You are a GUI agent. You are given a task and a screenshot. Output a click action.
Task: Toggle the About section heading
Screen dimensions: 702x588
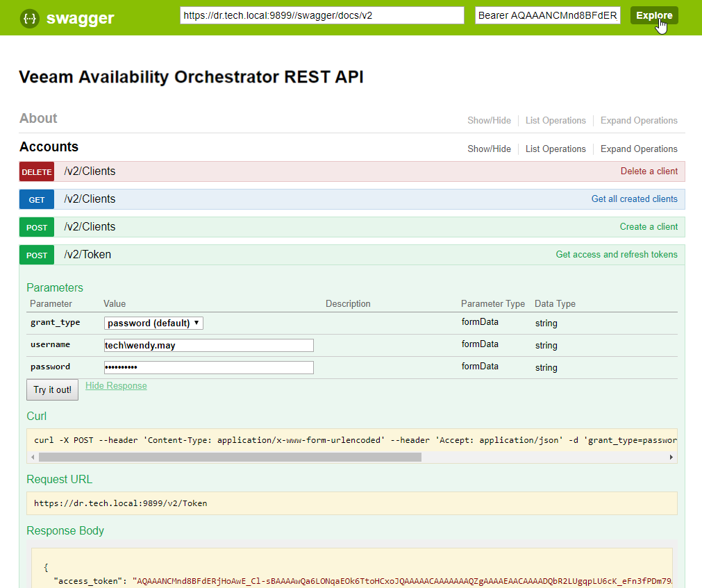click(38, 118)
